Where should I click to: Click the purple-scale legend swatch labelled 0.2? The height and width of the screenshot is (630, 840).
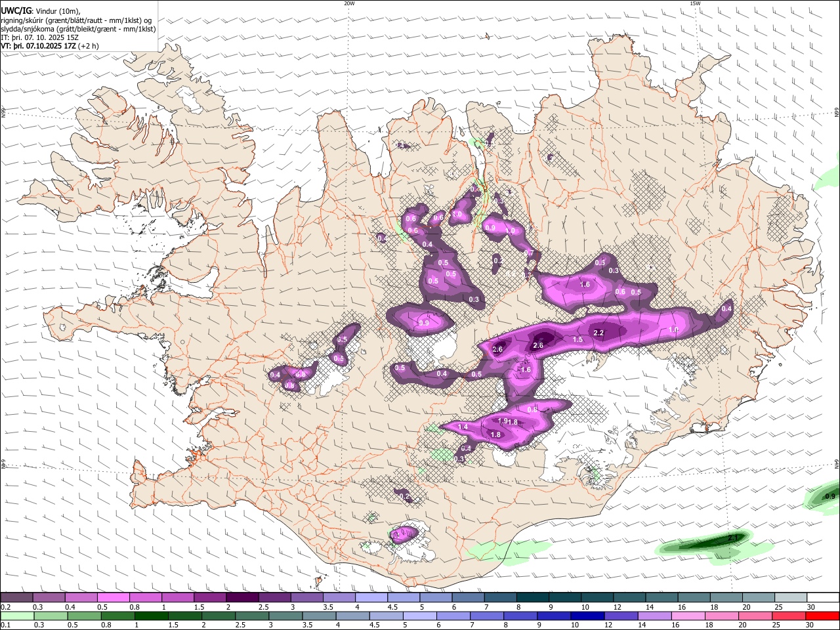(x=16, y=598)
